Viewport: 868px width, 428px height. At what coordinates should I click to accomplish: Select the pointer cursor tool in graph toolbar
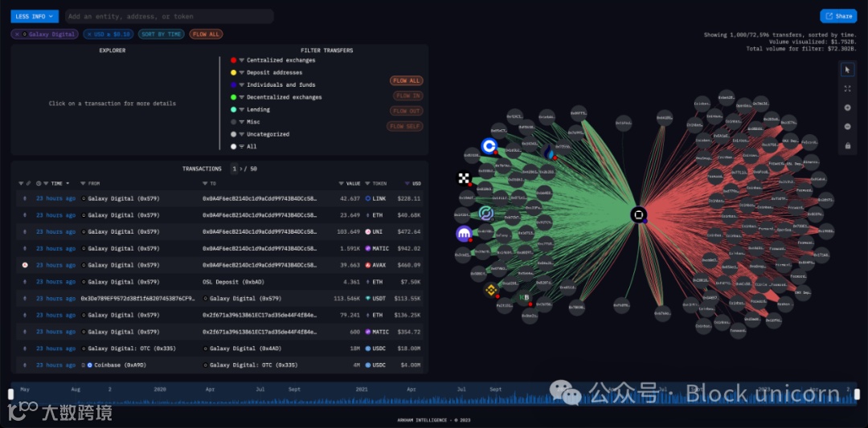coord(848,70)
